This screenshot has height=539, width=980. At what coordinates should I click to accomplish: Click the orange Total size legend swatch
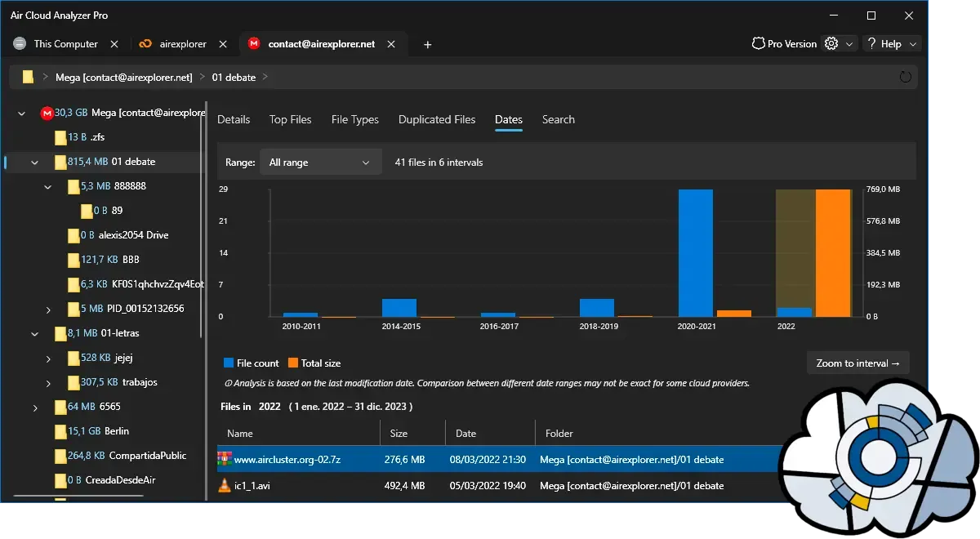(x=292, y=363)
